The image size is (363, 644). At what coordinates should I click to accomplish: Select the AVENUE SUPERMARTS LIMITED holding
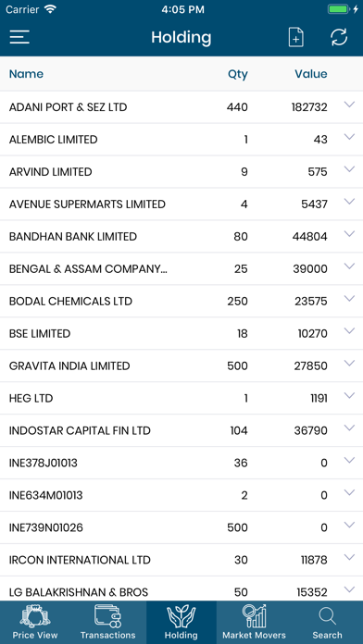click(x=181, y=204)
